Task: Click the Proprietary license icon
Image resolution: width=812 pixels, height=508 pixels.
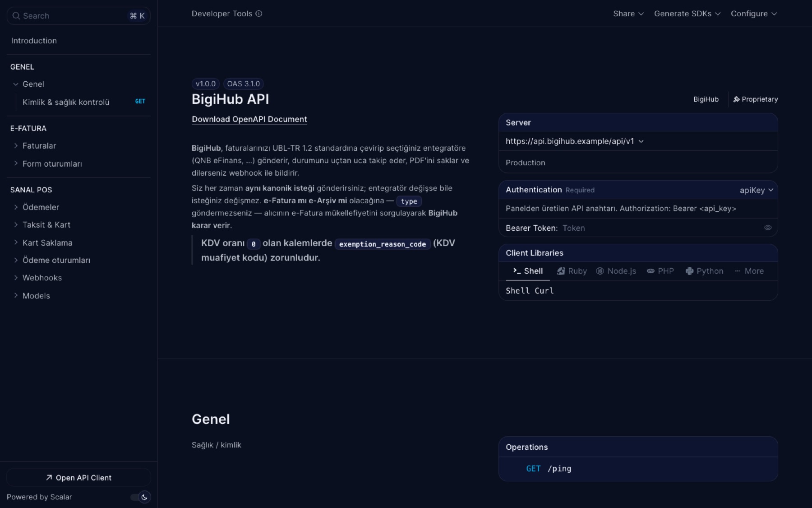Action: point(737,99)
